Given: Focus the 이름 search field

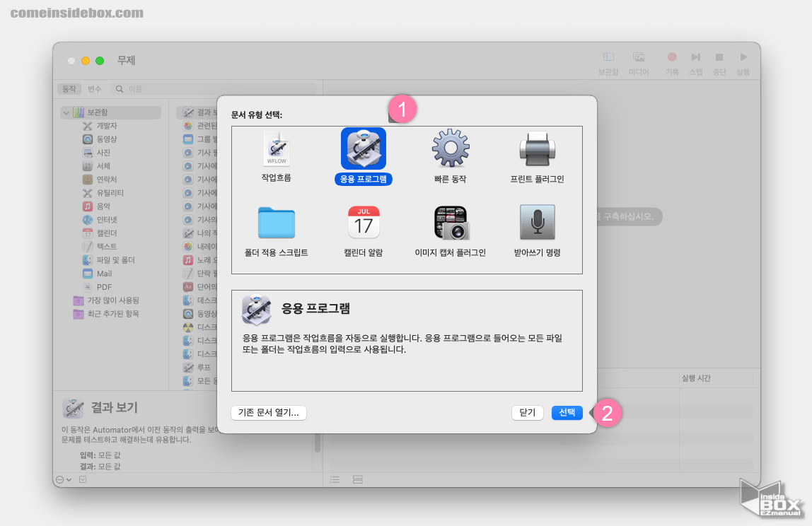Looking at the screenshot, I should (213, 89).
